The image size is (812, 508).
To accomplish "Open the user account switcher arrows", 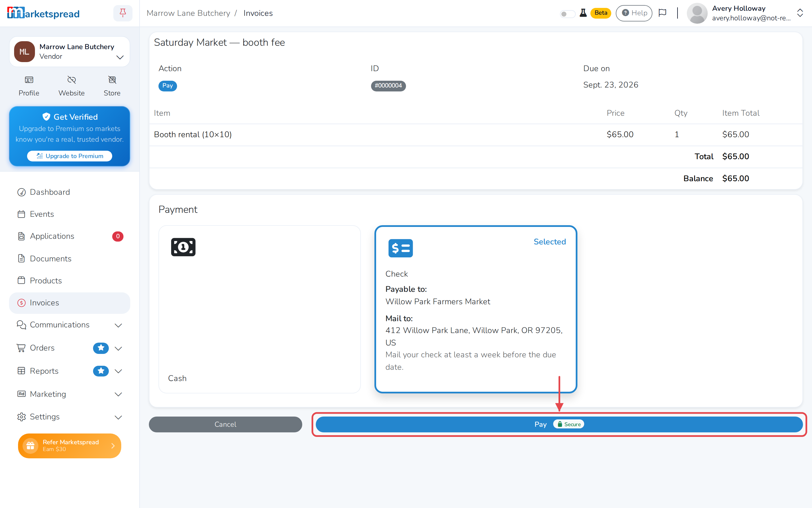I will pos(800,13).
